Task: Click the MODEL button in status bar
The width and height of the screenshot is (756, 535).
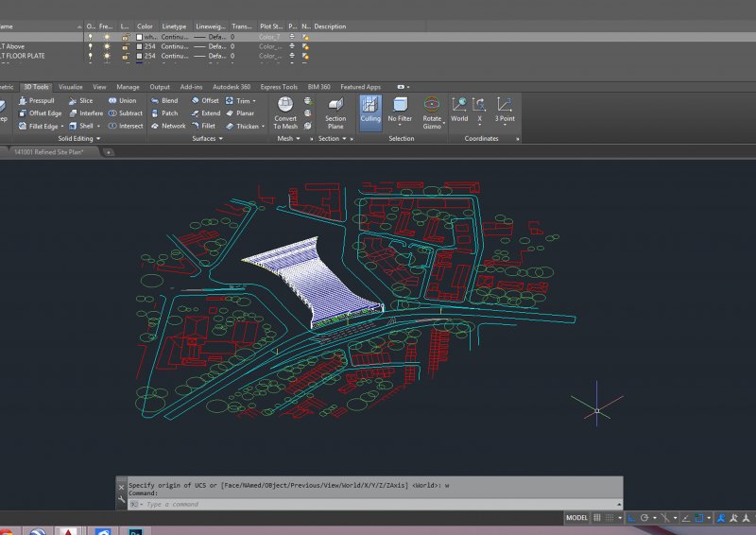Action: [576, 518]
